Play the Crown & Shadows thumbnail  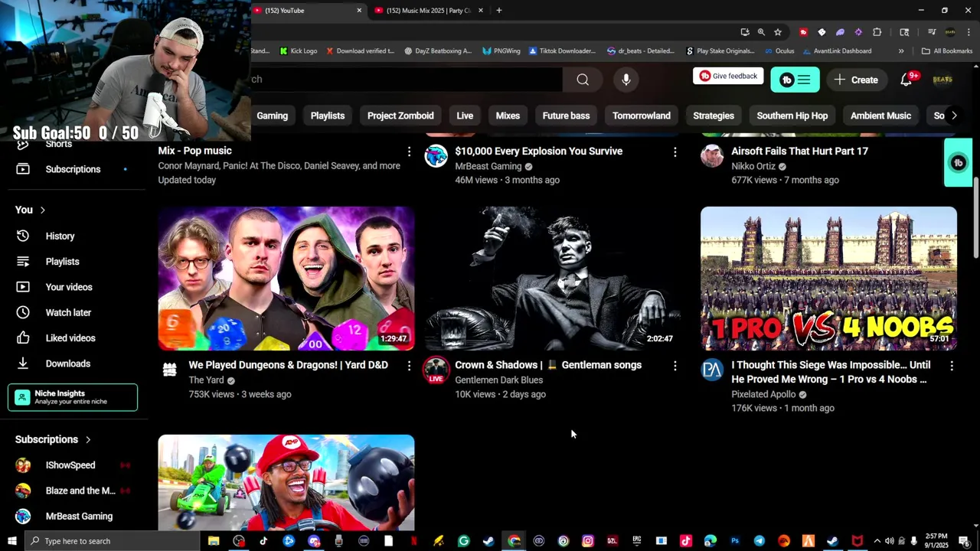pos(553,279)
